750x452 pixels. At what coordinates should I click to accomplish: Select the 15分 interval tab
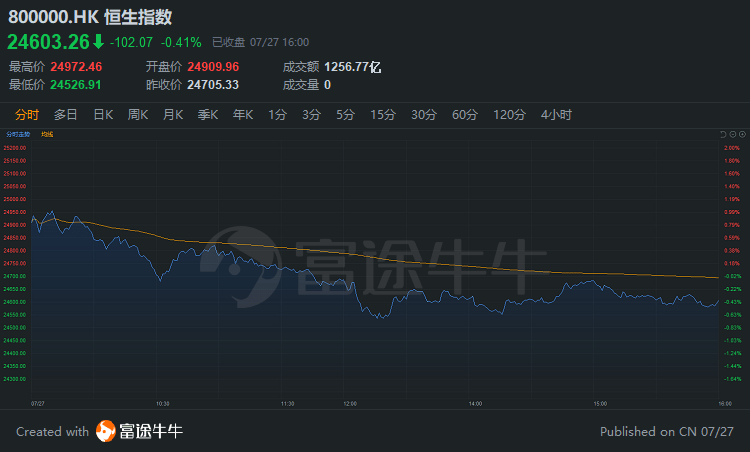click(x=383, y=115)
